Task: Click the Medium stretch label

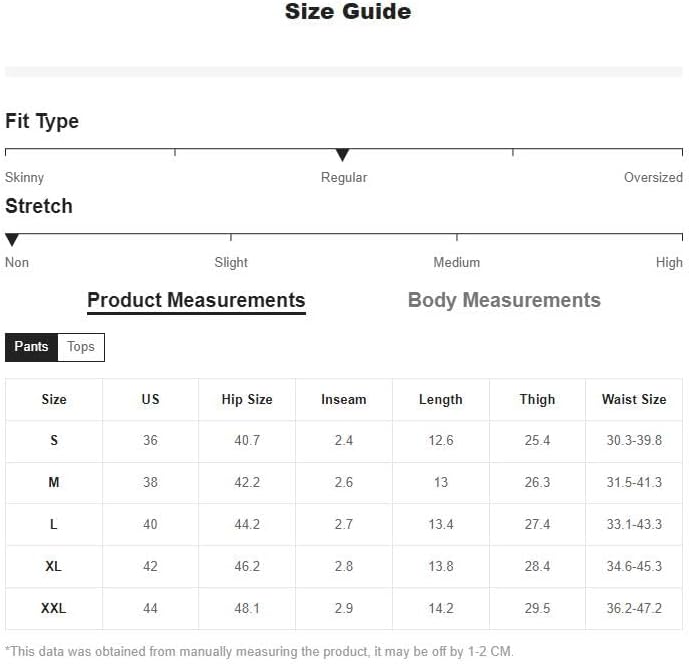Action: pyautogui.click(x=456, y=262)
